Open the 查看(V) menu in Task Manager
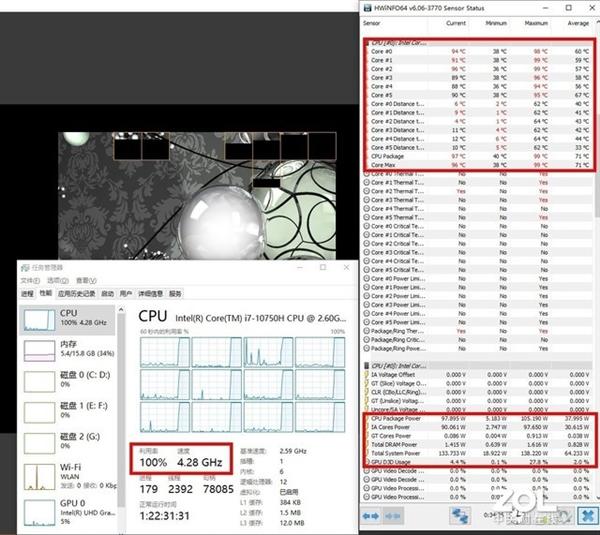 (x=86, y=281)
